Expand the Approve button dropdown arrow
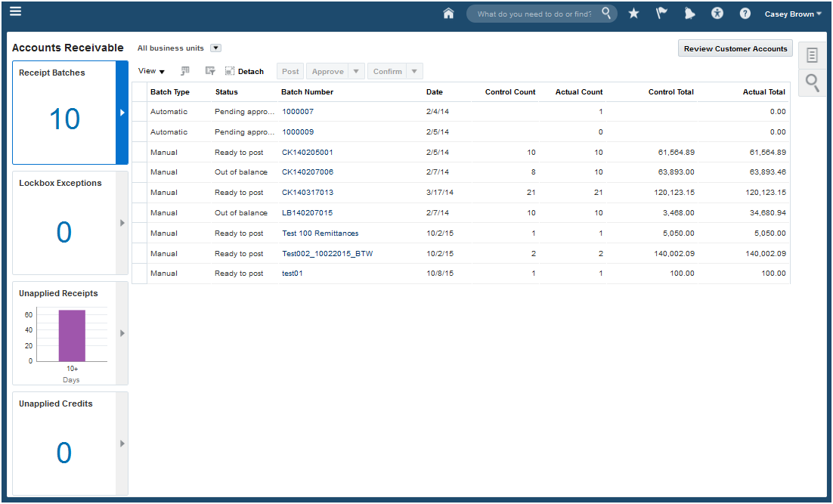 tap(356, 71)
